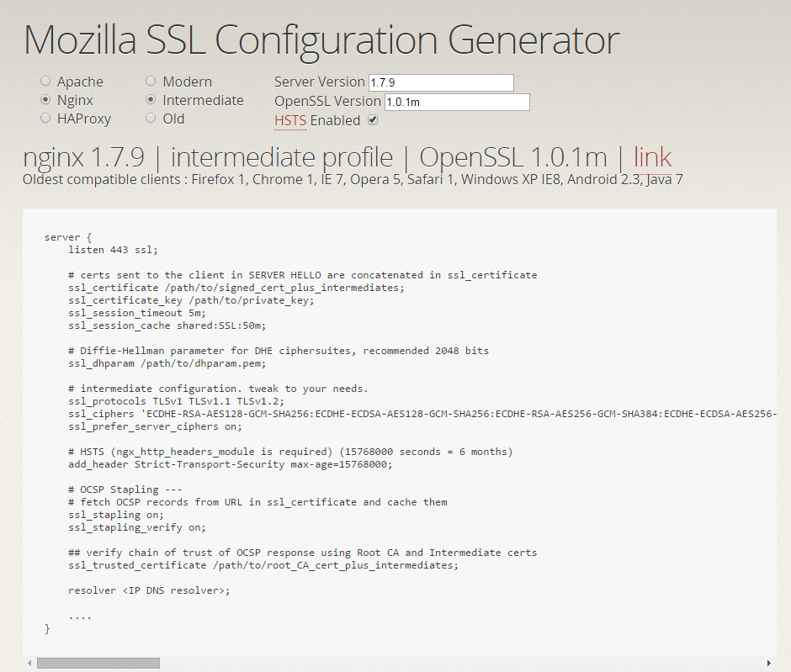Viewport: 791px width, 672px height.
Task: Choose the HAProxy radio button
Action: [45, 118]
